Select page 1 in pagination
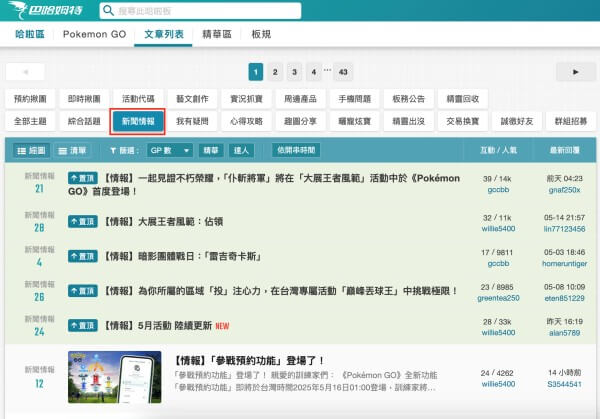 (x=256, y=72)
